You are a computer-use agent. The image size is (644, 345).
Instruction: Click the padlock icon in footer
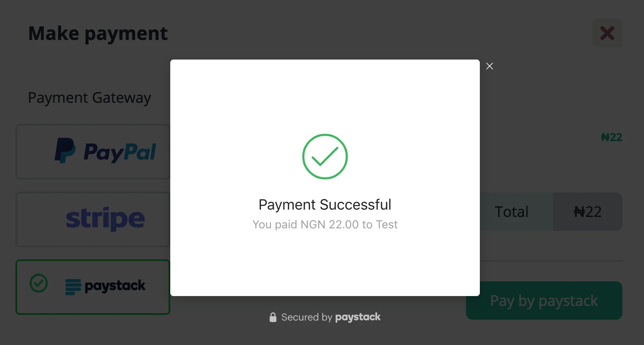pyautogui.click(x=273, y=317)
